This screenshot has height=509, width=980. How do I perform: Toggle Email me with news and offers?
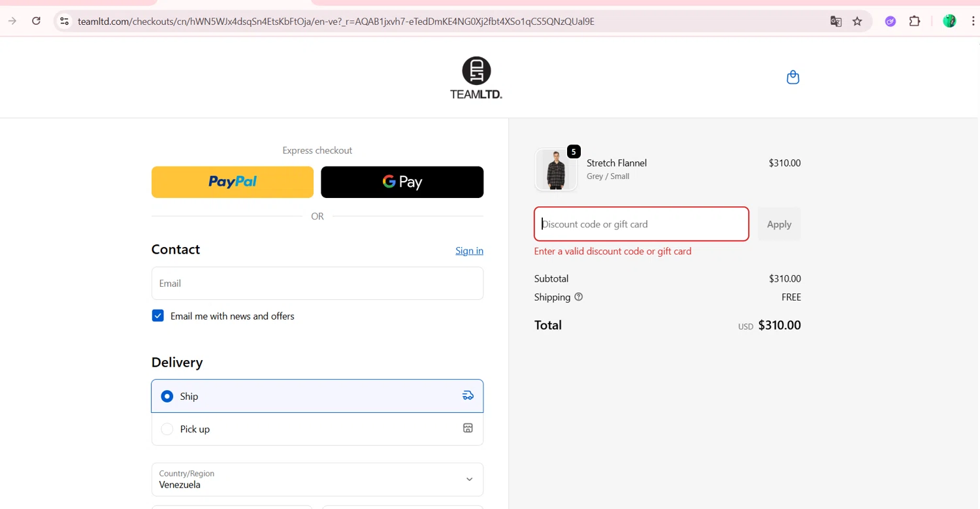[x=157, y=316]
